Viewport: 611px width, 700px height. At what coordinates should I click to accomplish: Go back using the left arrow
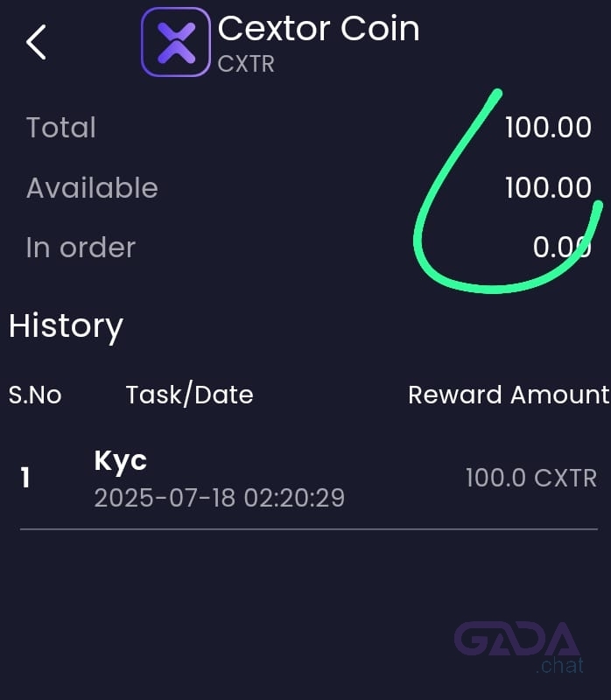pyautogui.click(x=36, y=42)
